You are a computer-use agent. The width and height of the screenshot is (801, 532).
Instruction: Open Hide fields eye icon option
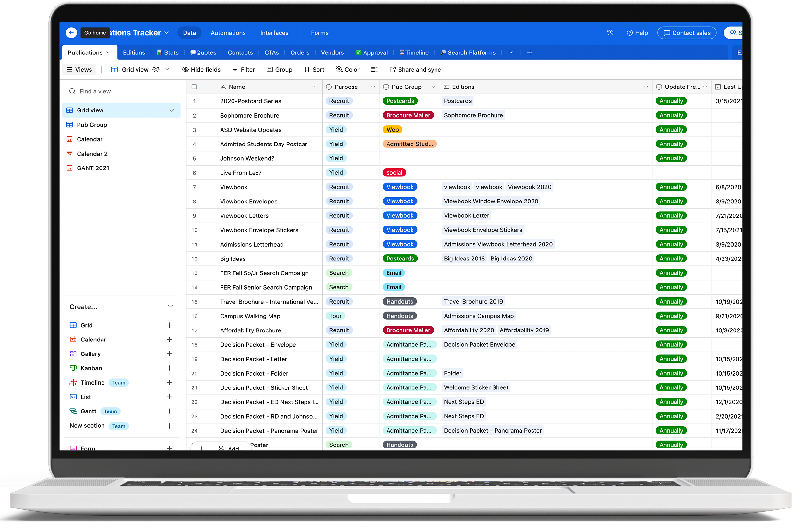point(201,70)
